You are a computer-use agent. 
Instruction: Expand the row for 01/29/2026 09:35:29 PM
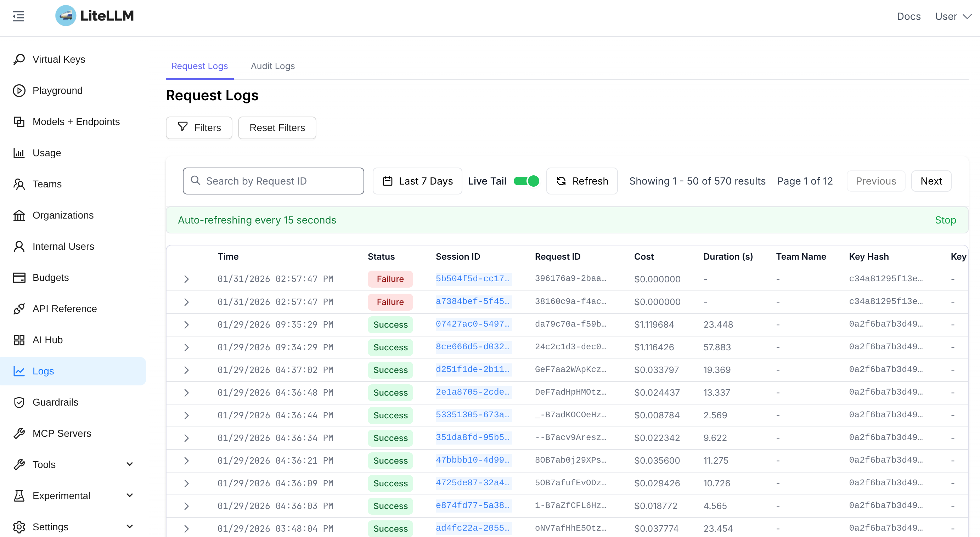(x=186, y=325)
